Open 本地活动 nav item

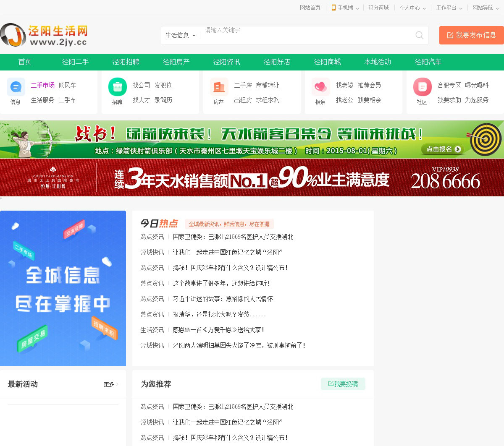click(378, 62)
